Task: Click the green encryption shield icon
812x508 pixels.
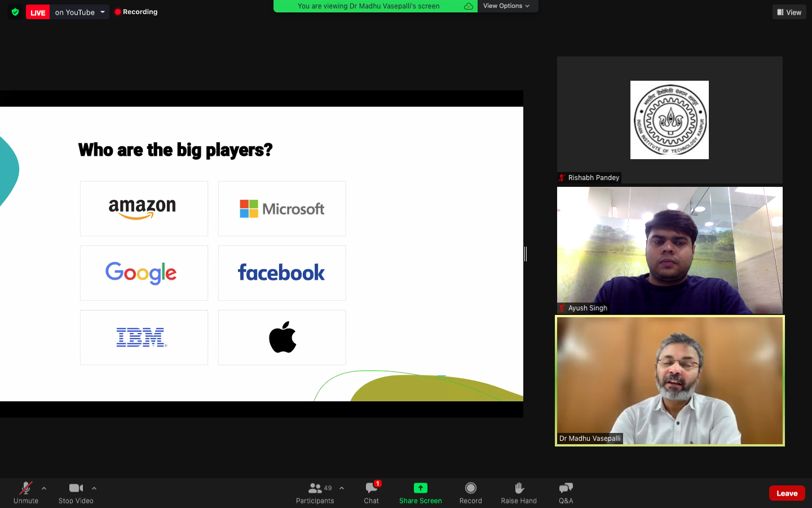Action: tap(15, 12)
